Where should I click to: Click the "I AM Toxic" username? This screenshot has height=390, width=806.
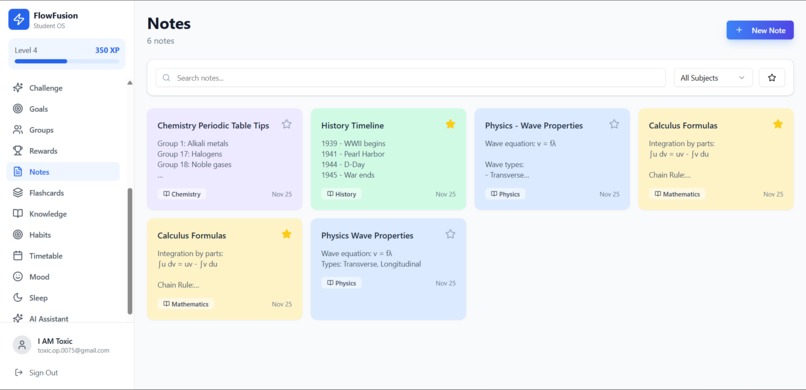point(55,341)
